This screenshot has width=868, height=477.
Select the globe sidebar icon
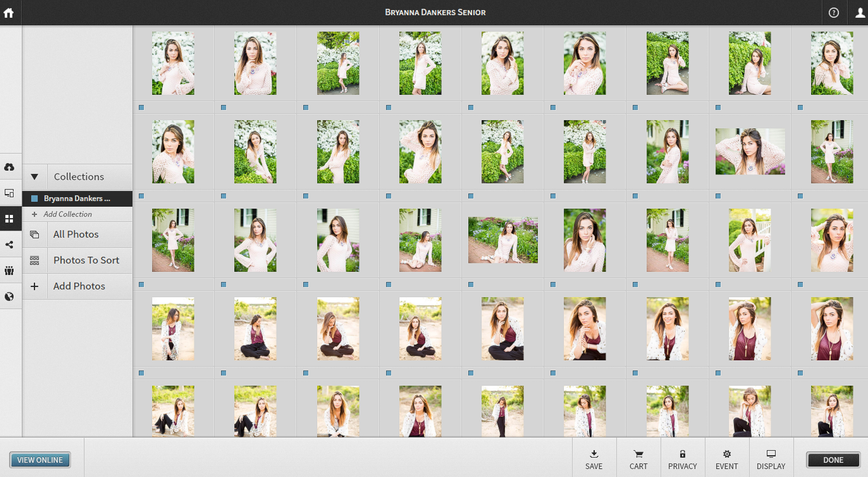(9, 296)
